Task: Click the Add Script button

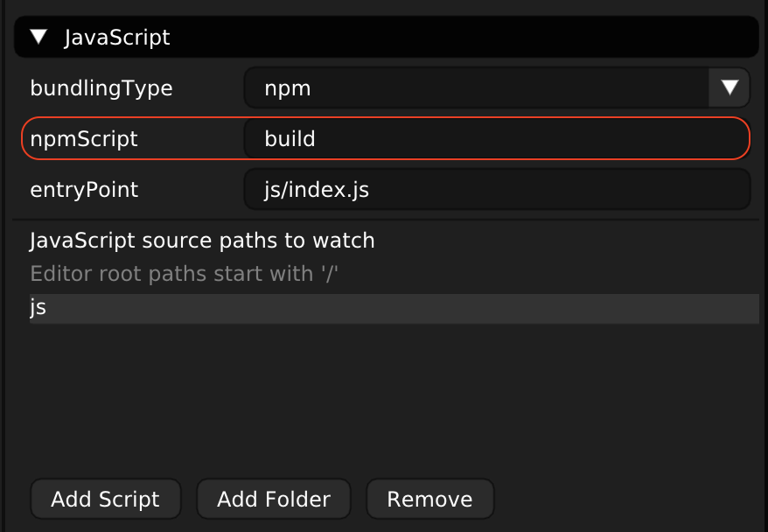Action: click(105, 498)
